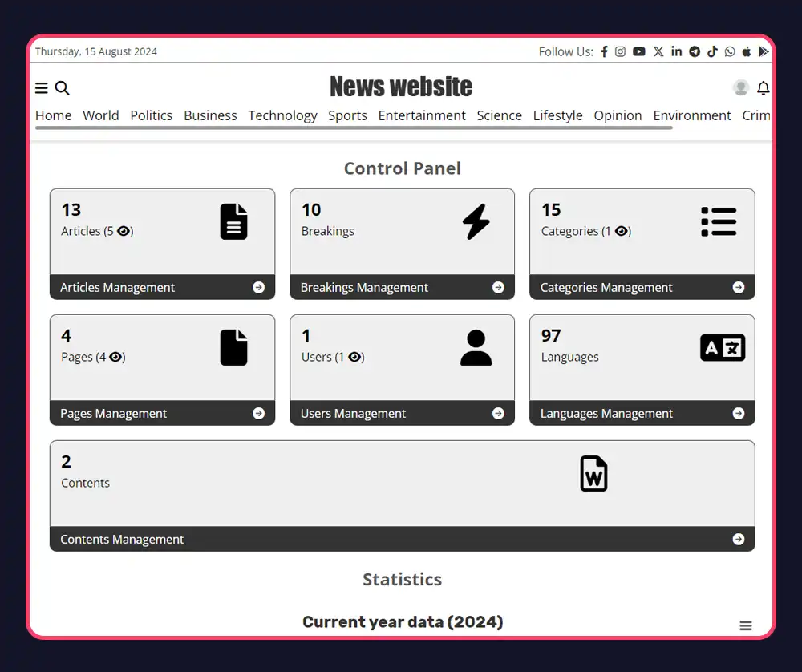Screen dimensions: 802x672
Task: Click the translate icon on Languages card
Action: click(x=722, y=347)
